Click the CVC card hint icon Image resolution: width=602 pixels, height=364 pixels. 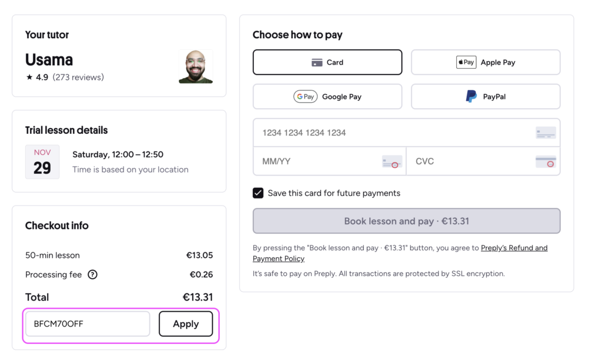pyautogui.click(x=546, y=161)
